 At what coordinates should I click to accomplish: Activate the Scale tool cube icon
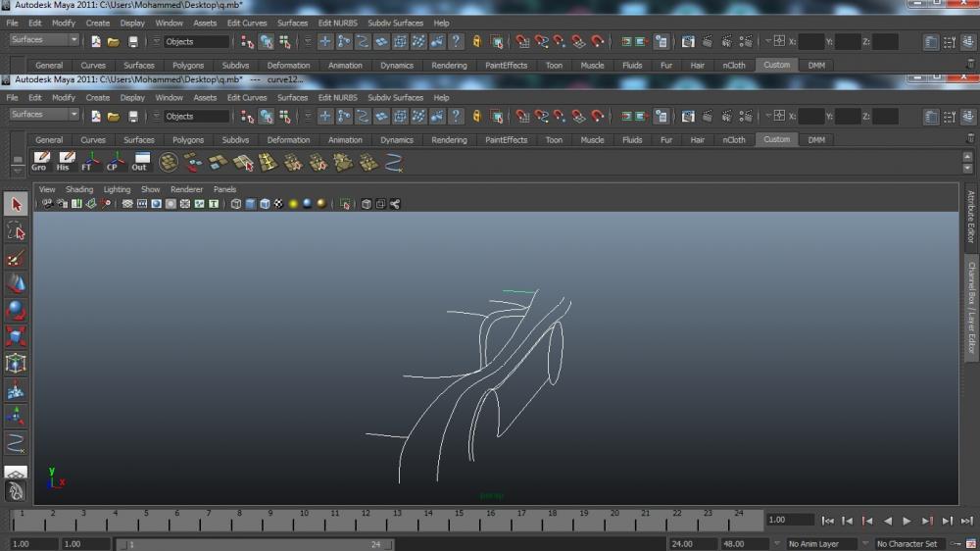pos(16,336)
